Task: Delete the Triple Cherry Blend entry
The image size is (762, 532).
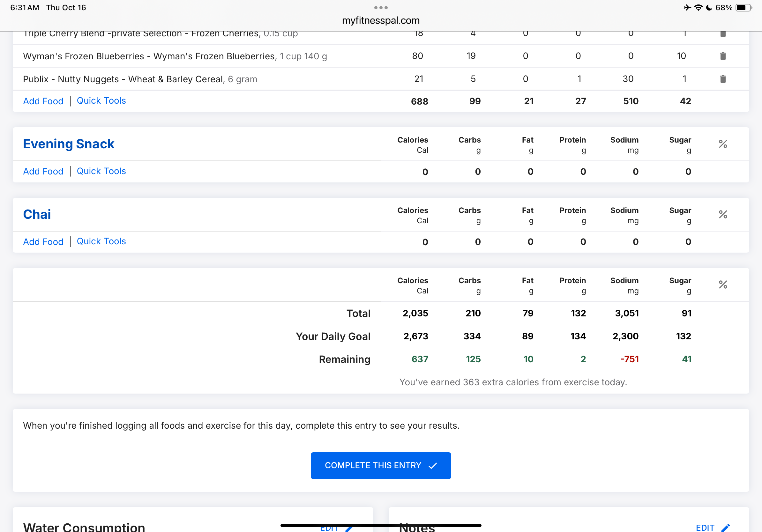Action: tap(723, 34)
